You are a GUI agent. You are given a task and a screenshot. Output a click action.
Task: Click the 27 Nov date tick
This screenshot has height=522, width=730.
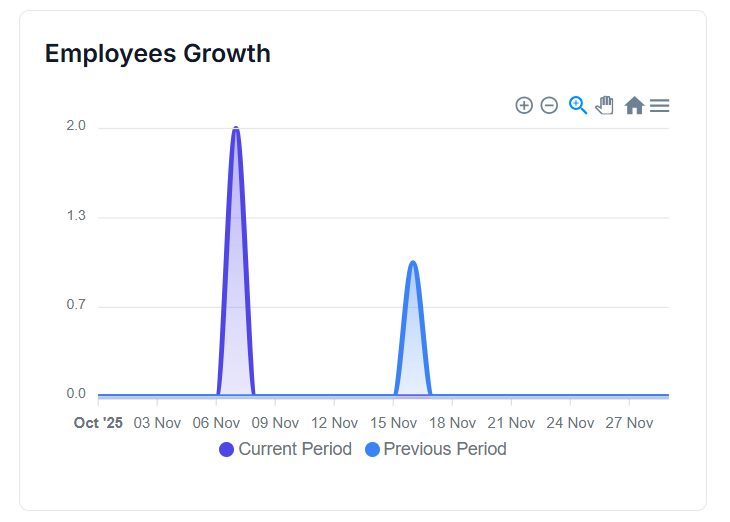click(x=629, y=423)
